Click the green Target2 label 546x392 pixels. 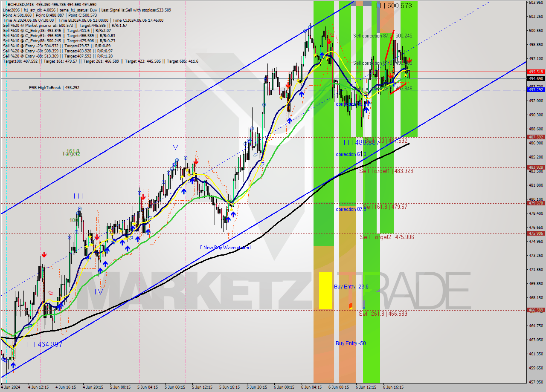[71, 154]
